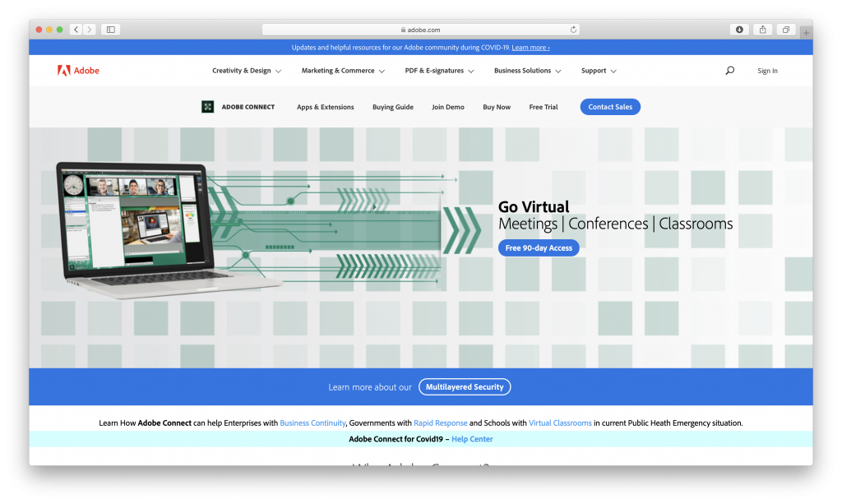Expand the Creativity & Design menu
Image resolution: width=842 pixels, height=504 pixels.
tap(247, 71)
